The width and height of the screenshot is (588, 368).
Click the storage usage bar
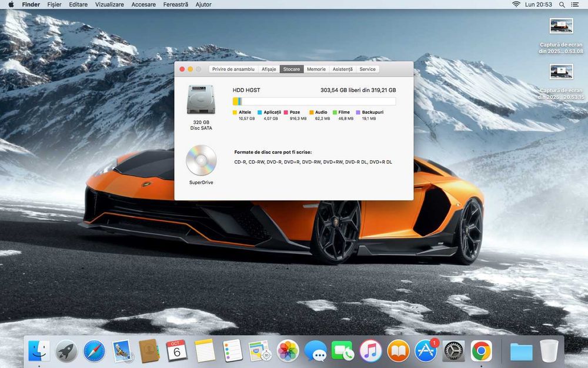pyautogui.click(x=314, y=101)
